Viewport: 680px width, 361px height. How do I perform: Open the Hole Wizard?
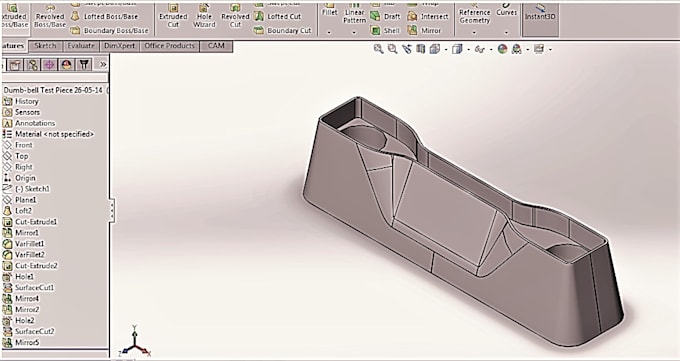pyautogui.click(x=204, y=16)
